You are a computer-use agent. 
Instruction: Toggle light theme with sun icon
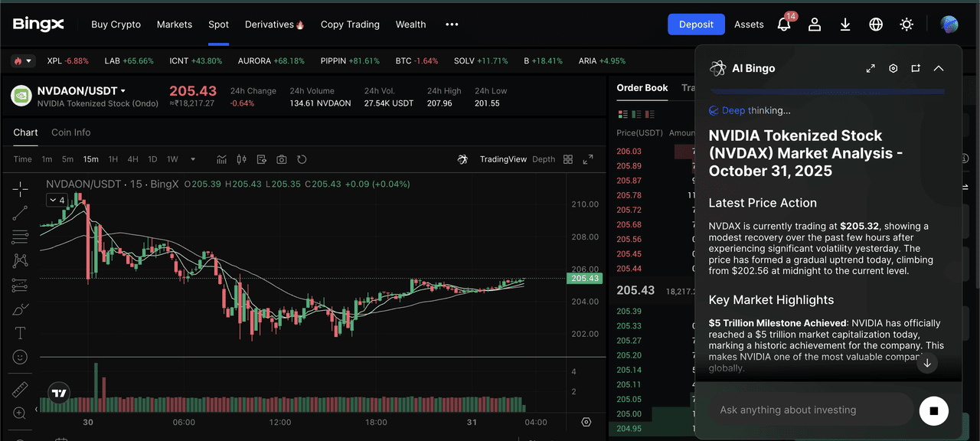(906, 24)
